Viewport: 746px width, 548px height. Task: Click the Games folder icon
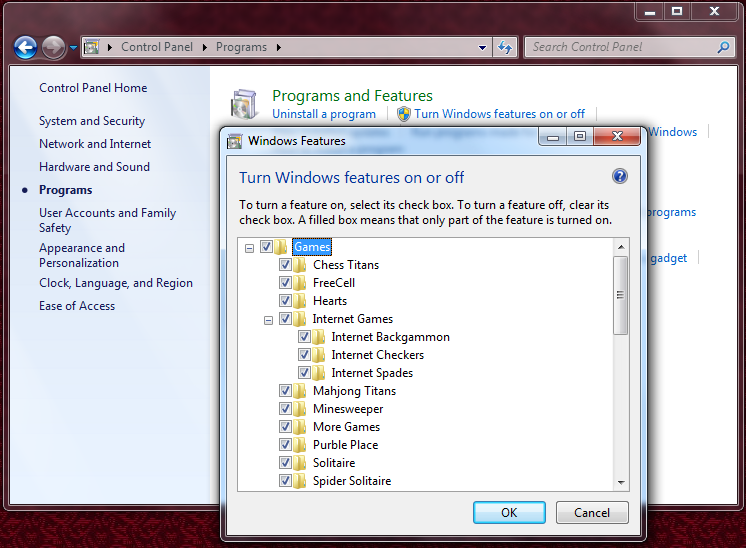[281, 247]
